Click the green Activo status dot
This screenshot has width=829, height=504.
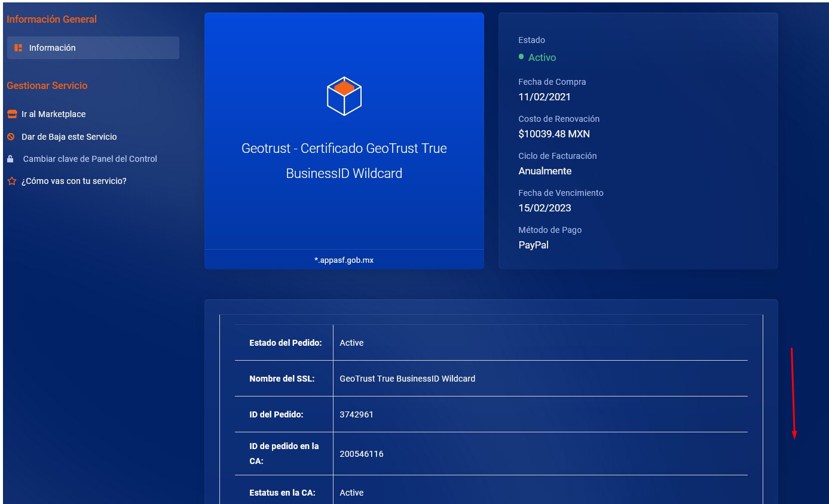coord(522,57)
